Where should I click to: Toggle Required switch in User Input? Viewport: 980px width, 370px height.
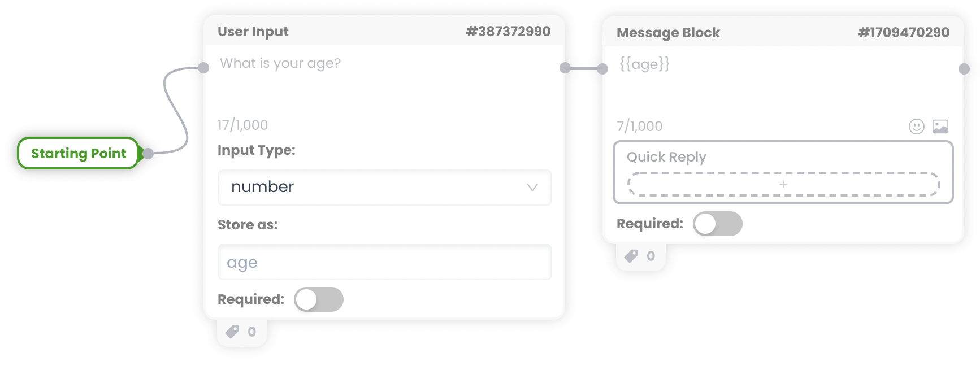click(x=319, y=299)
